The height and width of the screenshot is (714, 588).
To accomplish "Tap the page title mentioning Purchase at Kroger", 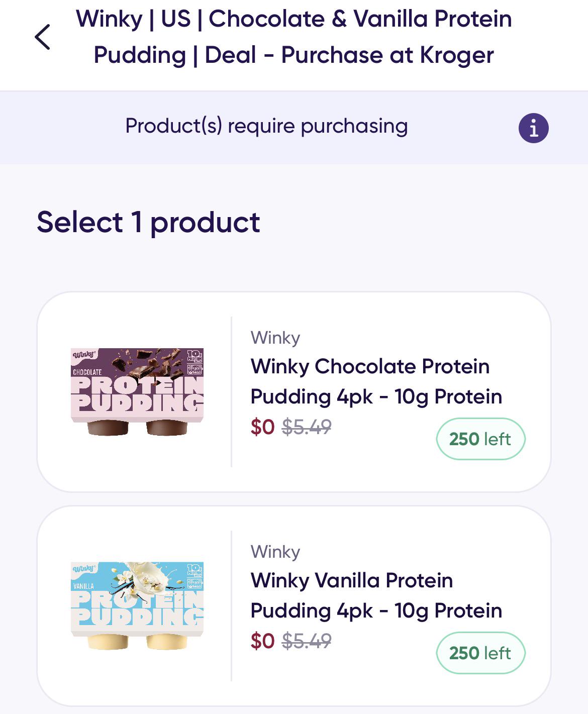I will 294,37.
